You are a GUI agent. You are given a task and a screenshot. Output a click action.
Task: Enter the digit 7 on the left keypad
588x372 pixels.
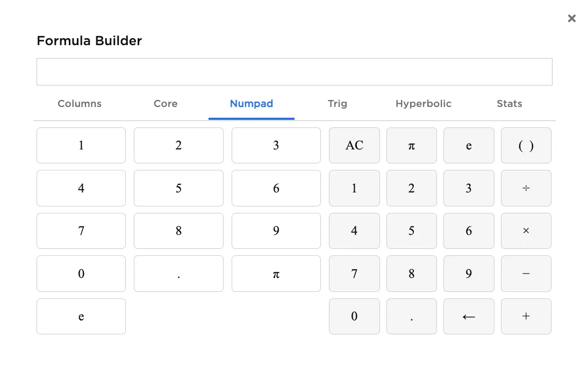pyautogui.click(x=81, y=231)
